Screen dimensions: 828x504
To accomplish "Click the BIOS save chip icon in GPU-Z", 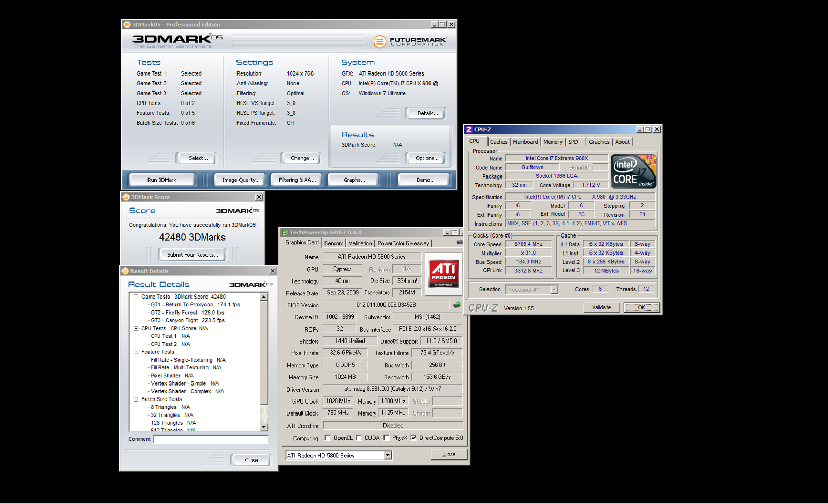I will pyautogui.click(x=457, y=305).
